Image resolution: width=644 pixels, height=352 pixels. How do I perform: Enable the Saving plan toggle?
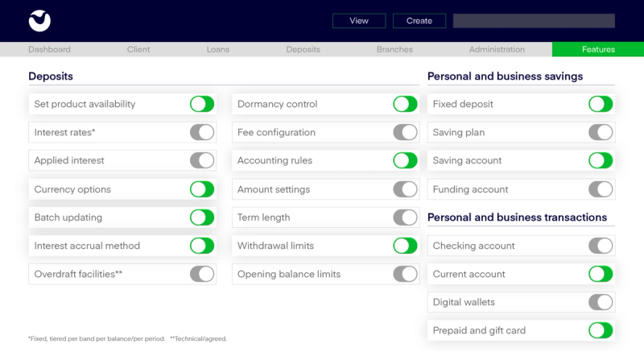[601, 132]
